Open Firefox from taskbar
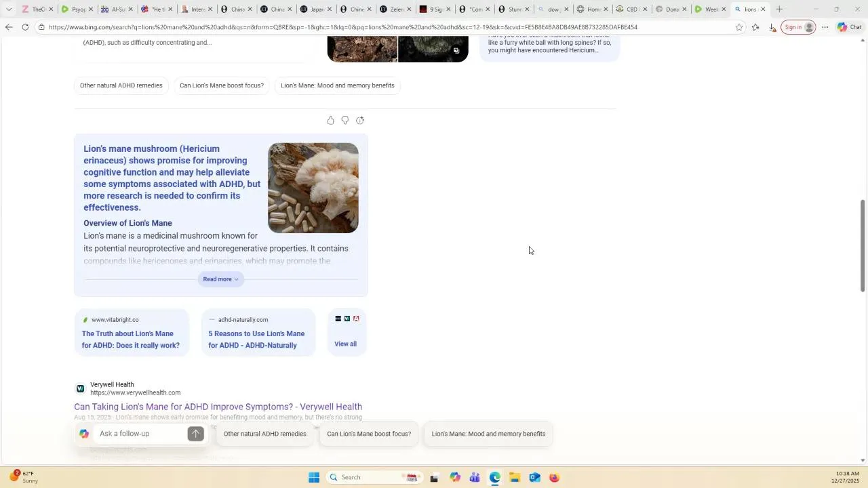 click(x=554, y=477)
